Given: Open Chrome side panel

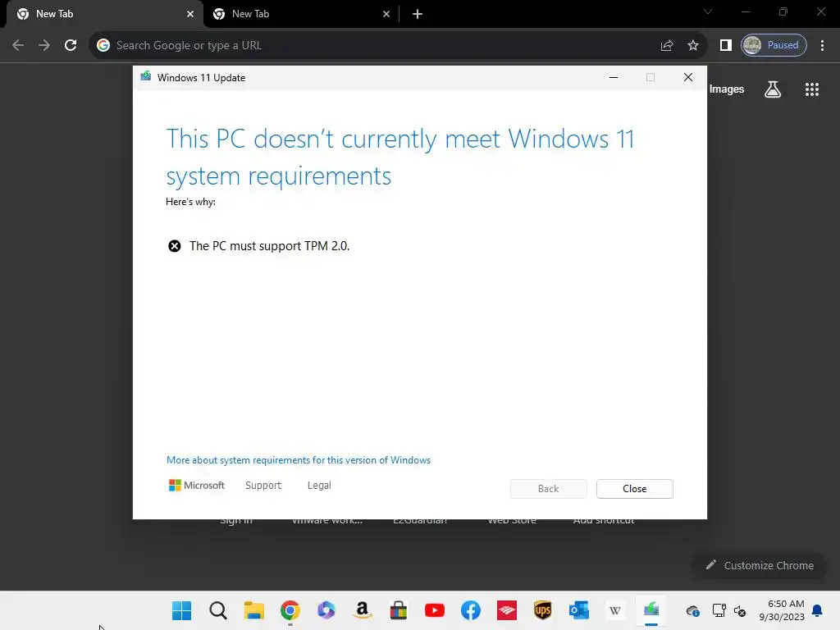Looking at the screenshot, I should coord(726,46).
